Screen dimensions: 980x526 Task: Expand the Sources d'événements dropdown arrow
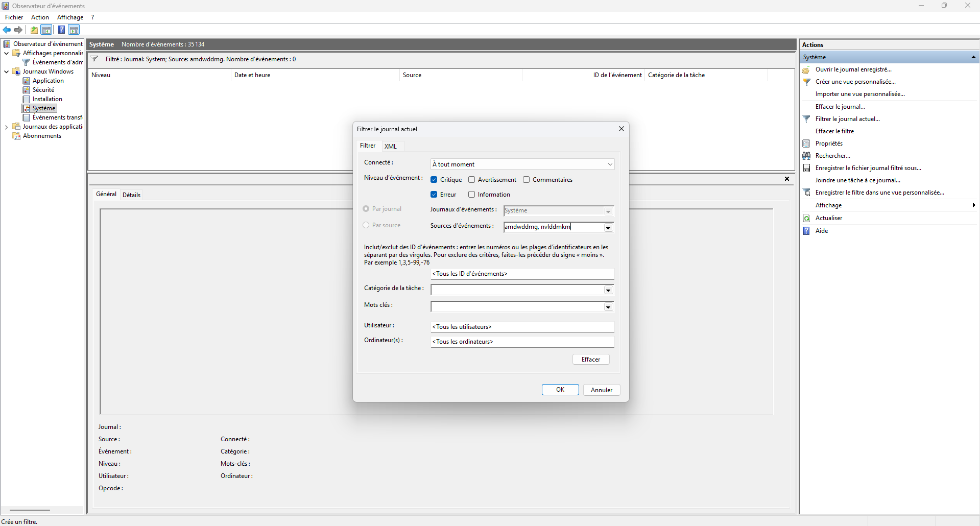tap(608, 228)
